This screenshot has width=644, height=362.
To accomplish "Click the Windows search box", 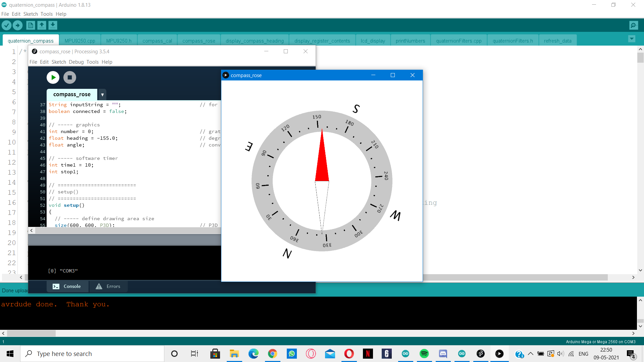I will pos(92,354).
